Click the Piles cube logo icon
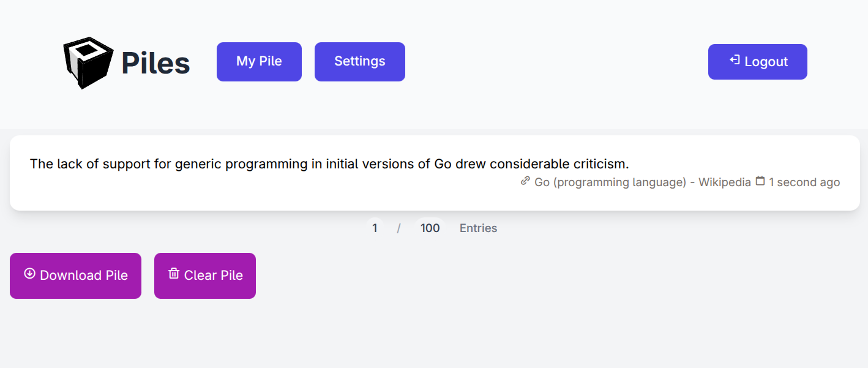The width and height of the screenshot is (868, 368). pyautogui.click(x=88, y=62)
